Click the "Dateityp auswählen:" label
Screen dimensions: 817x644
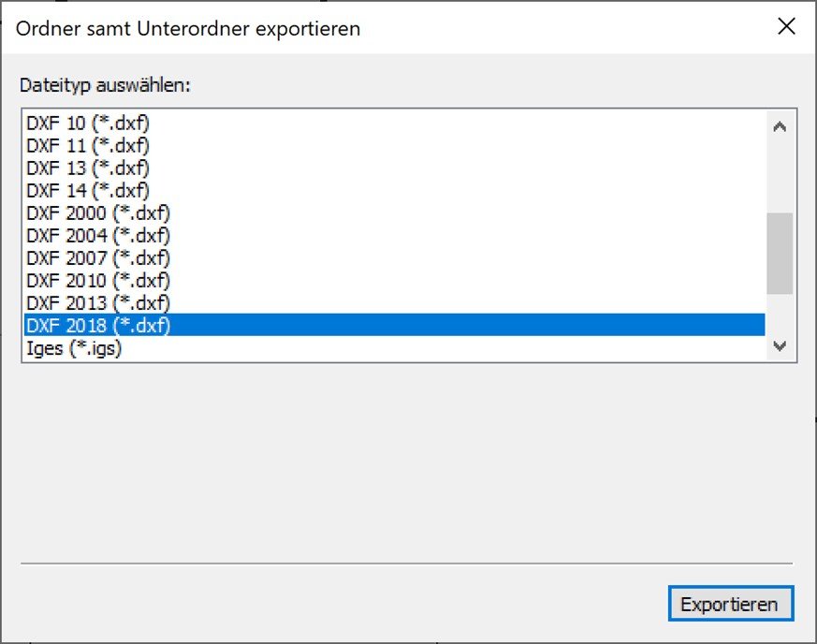click(105, 85)
